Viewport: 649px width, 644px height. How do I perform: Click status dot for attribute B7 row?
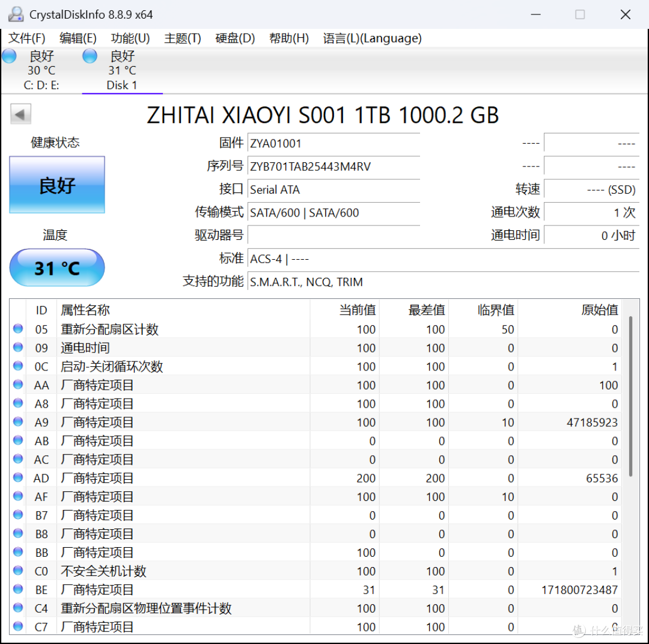coord(18,514)
